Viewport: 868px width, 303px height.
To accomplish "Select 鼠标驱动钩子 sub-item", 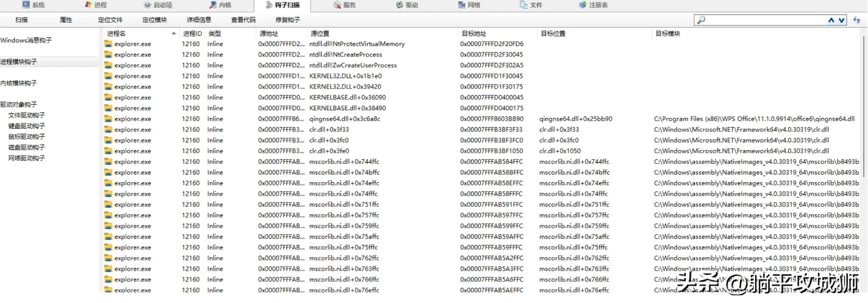I will (27, 136).
